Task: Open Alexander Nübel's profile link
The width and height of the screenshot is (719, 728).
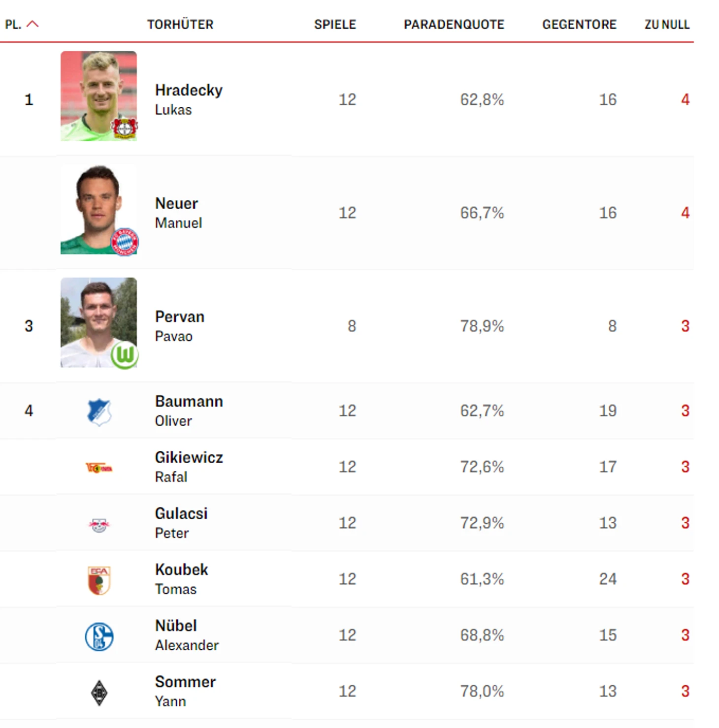Action: [176, 626]
